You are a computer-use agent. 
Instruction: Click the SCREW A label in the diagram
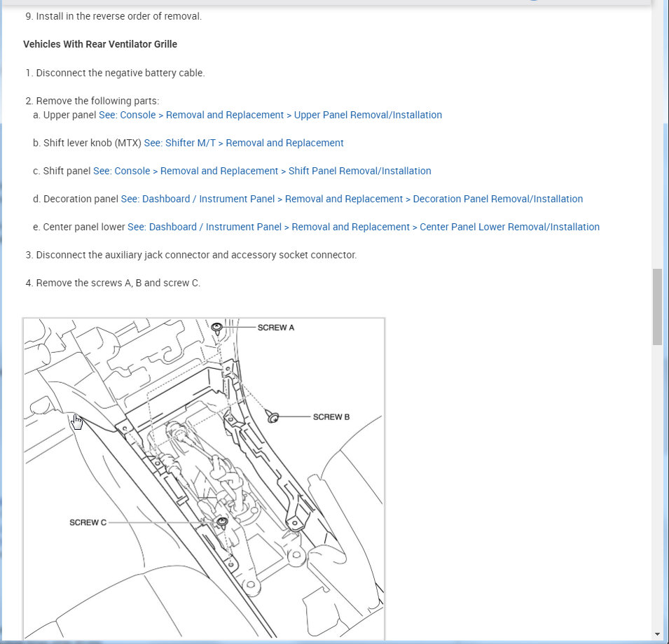tap(275, 328)
